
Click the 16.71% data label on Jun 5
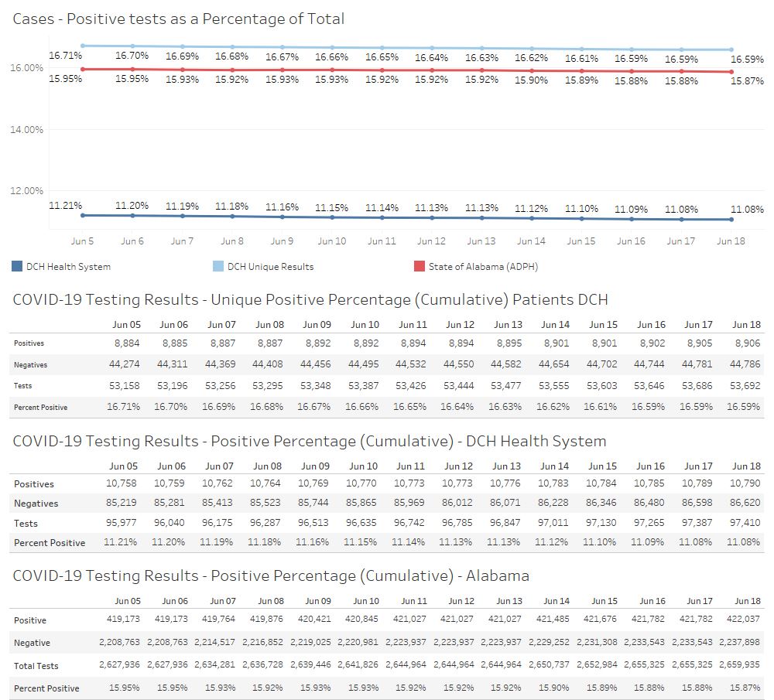[65, 55]
